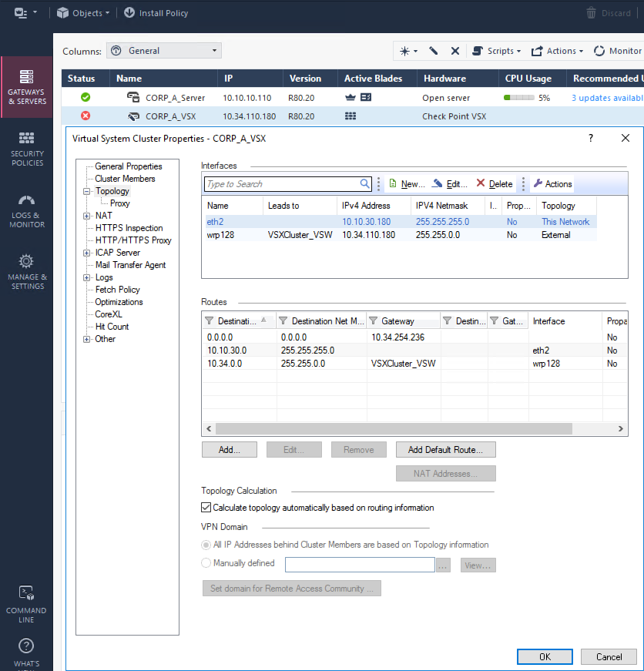Expand the Other tree node
The height and width of the screenshot is (671, 644).
point(86,339)
